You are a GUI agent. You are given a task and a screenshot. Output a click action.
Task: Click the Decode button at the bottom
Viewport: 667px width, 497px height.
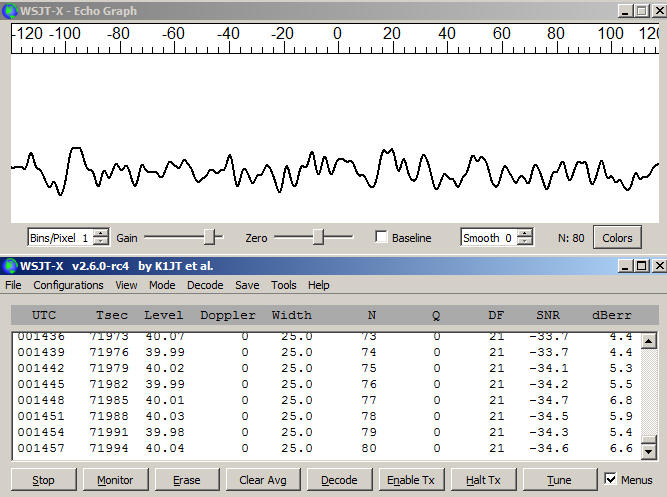[x=339, y=480]
